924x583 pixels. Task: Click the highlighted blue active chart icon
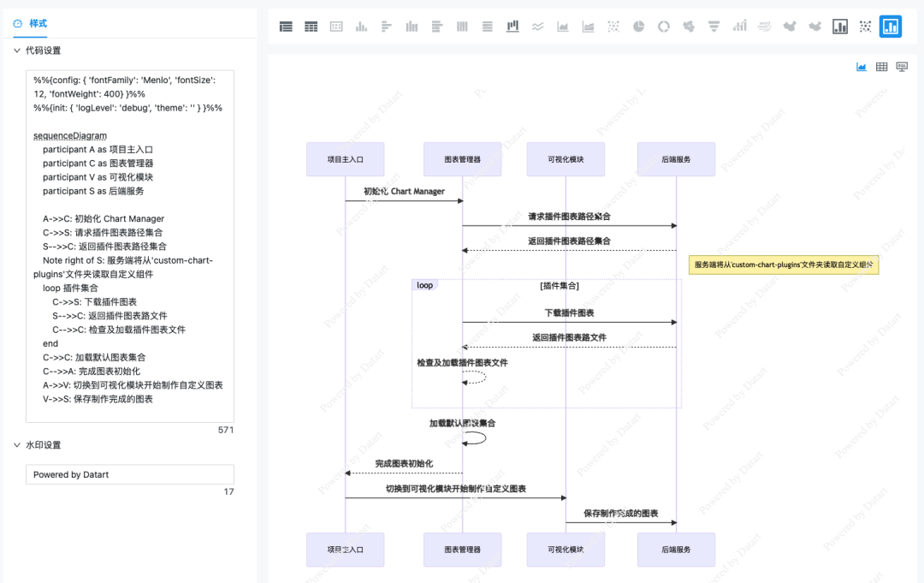[x=891, y=27]
